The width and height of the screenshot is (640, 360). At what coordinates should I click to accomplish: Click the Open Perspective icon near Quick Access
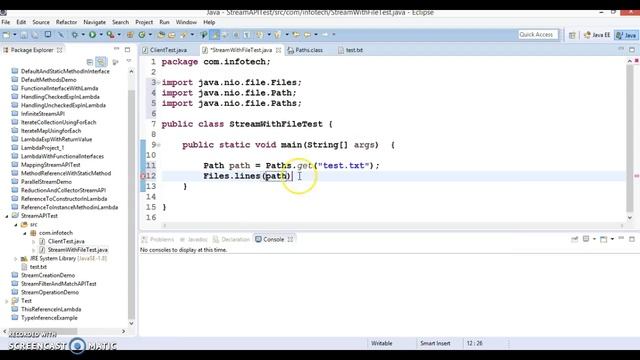(572, 35)
